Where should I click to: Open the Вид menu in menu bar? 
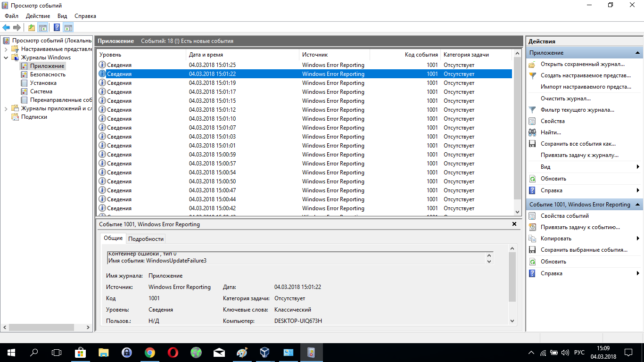(x=62, y=16)
